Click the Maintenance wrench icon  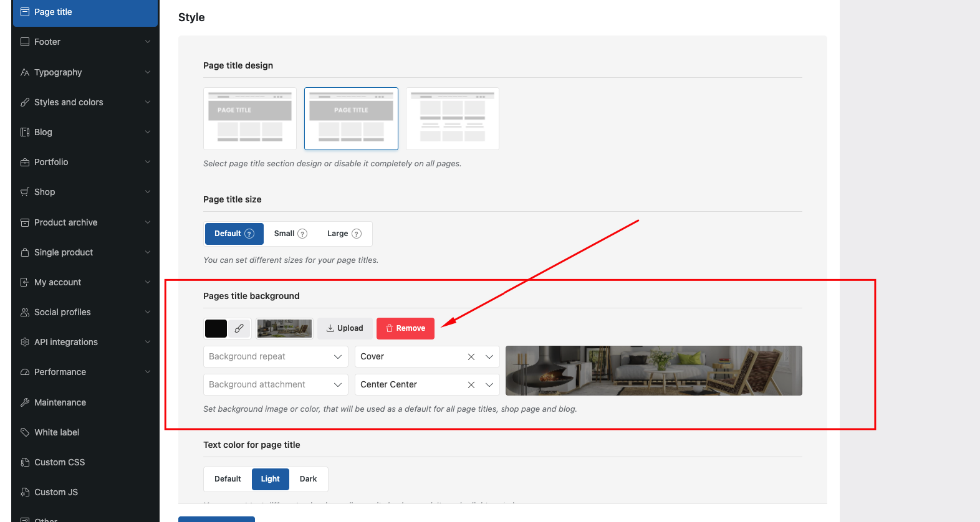click(x=25, y=402)
